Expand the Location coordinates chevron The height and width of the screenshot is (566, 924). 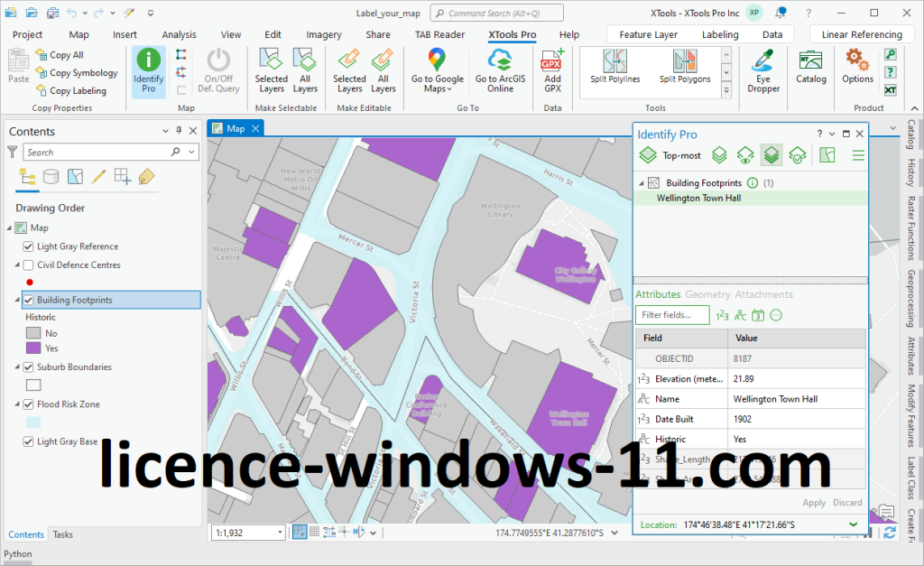coord(854,524)
